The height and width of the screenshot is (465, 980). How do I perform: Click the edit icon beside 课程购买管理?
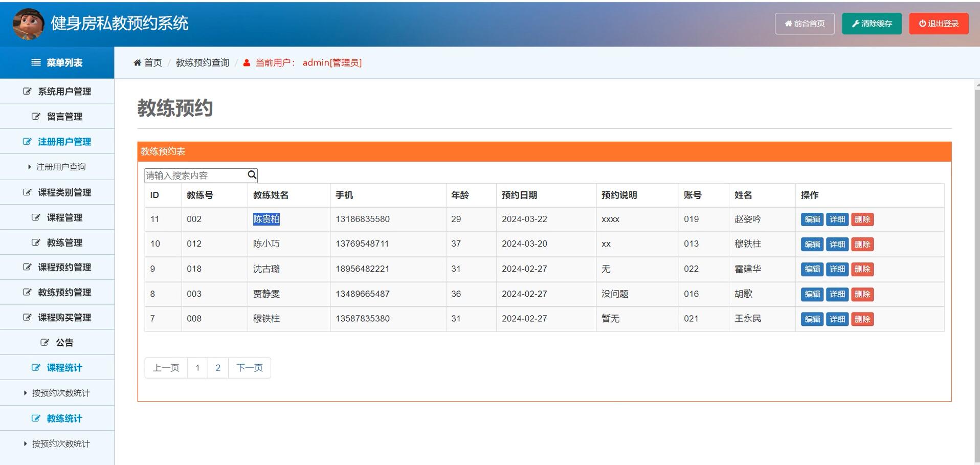[x=27, y=318]
